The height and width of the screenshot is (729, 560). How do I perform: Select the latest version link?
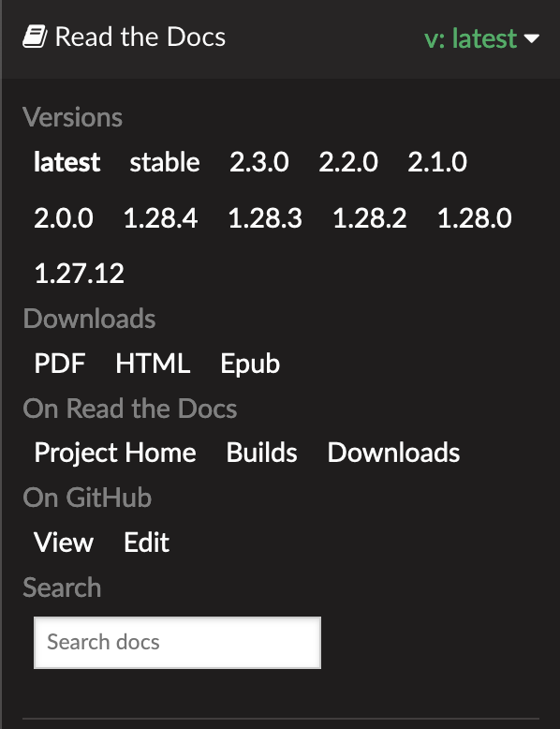66,162
